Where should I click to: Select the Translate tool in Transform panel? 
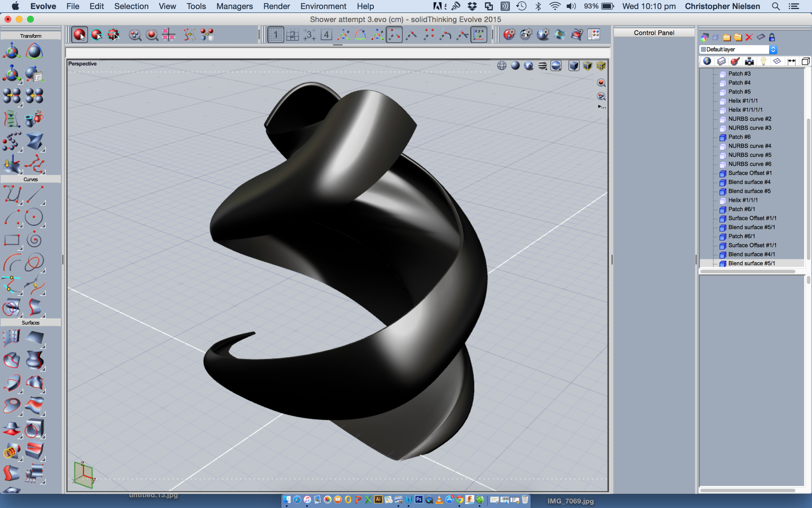click(x=11, y=51)
